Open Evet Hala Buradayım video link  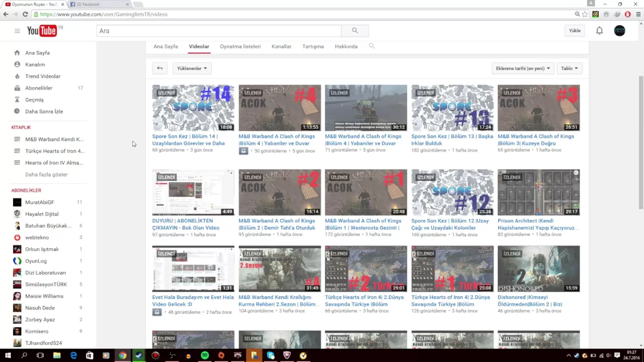pos(193,301)
